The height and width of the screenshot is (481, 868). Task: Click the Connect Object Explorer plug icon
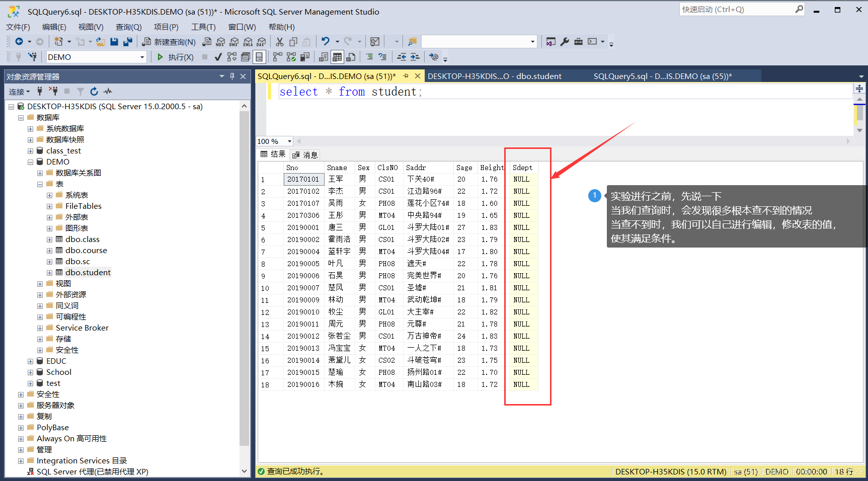coord(40,91)
